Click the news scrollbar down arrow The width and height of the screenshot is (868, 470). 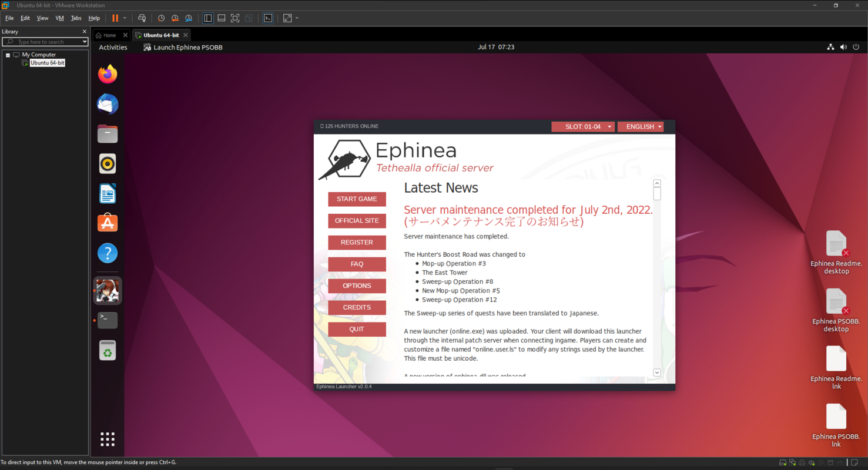click(657, 372)
